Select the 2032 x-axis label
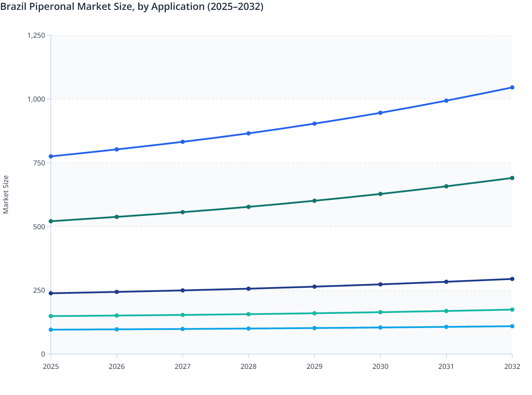The height and width of the screenshot is (395, 532). point(512,366)
